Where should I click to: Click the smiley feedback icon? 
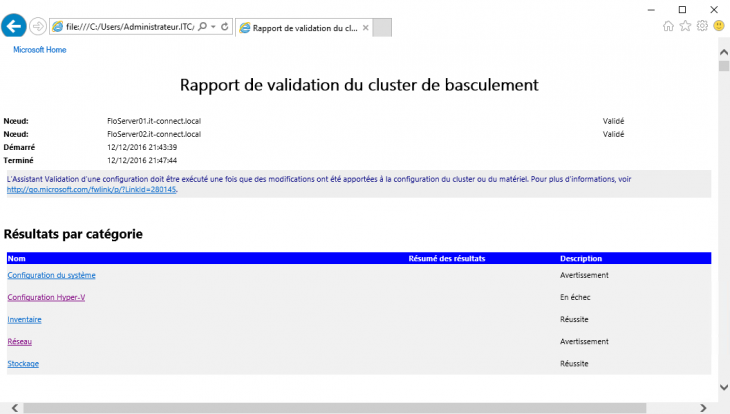pyautogui.click(x=719, y=26)
